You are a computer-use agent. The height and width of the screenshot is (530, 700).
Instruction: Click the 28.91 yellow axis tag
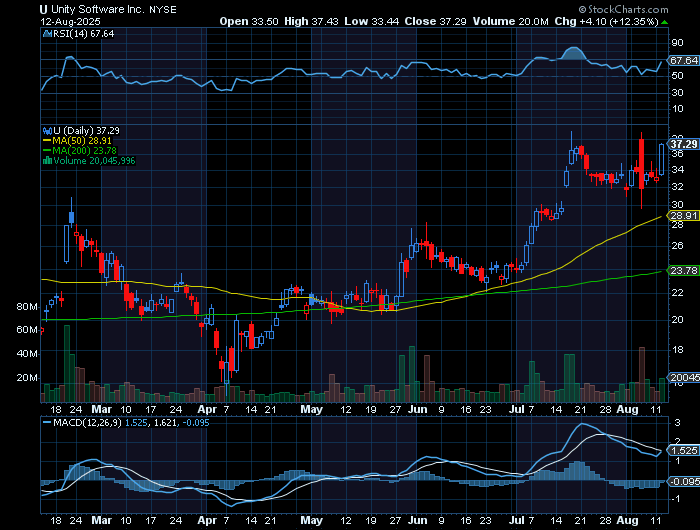pyautogui.click(x=683, y=216)
